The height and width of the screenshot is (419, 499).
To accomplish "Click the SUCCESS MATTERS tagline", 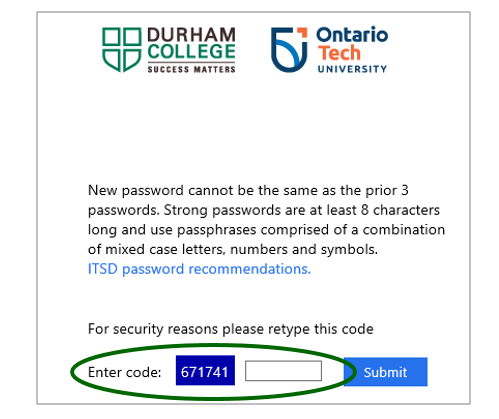I will tap(191, 69).
